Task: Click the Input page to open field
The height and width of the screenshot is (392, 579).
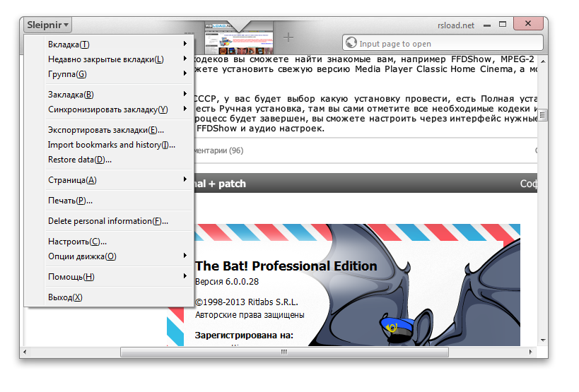Action: (443, 43)
